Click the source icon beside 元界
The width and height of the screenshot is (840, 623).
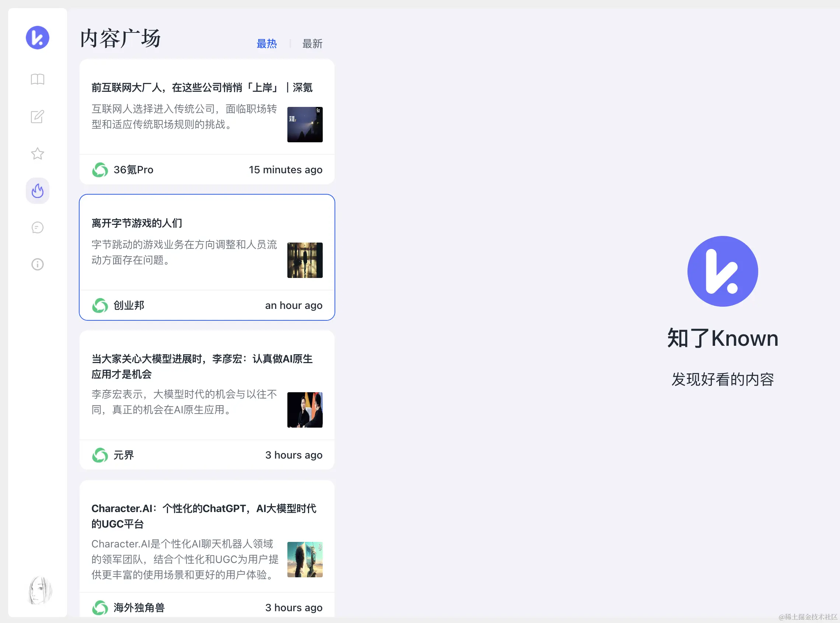100,455
